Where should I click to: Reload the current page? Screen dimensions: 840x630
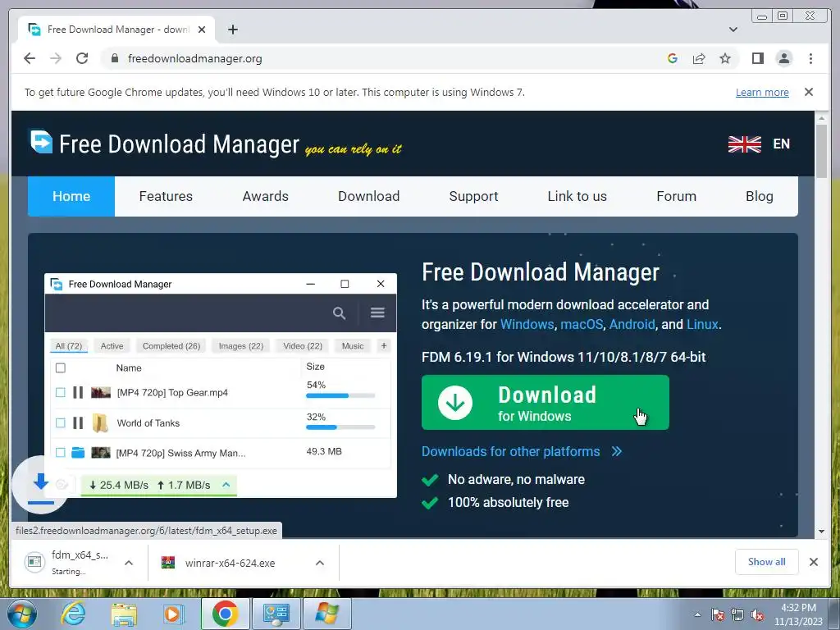coord(82,58)
